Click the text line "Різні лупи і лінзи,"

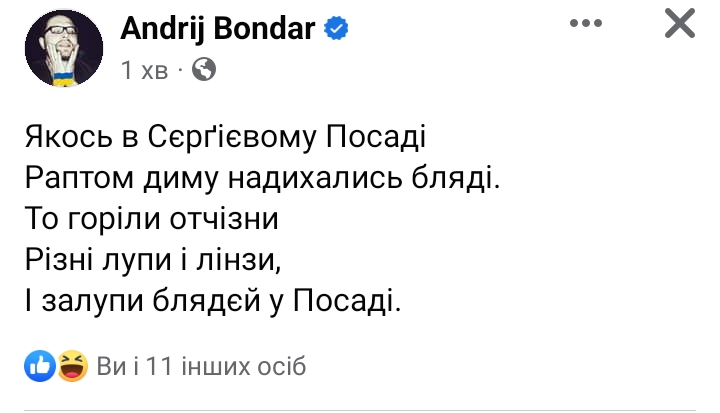(149, 261)
